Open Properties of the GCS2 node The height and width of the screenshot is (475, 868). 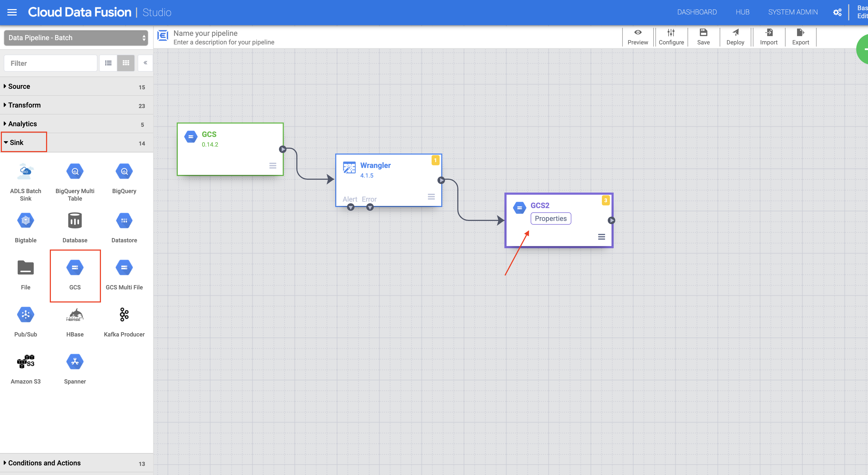click(550, 219)
